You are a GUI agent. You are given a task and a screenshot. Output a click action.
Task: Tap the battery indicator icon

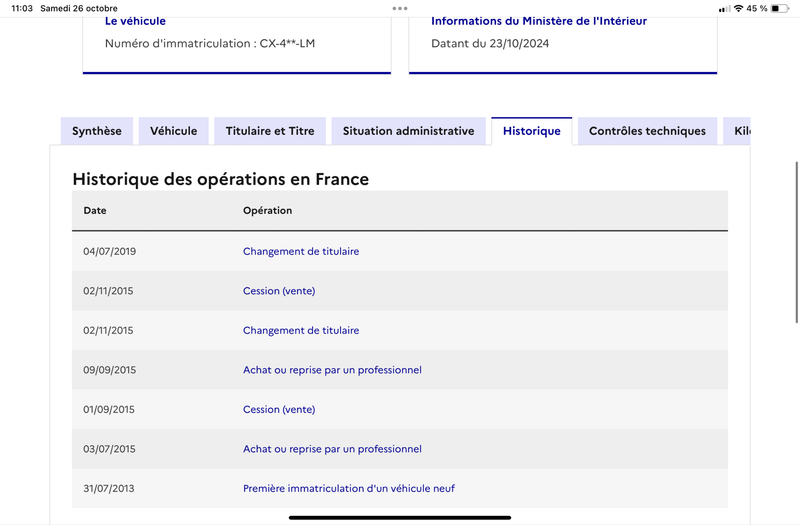click(x=780, y=8)
